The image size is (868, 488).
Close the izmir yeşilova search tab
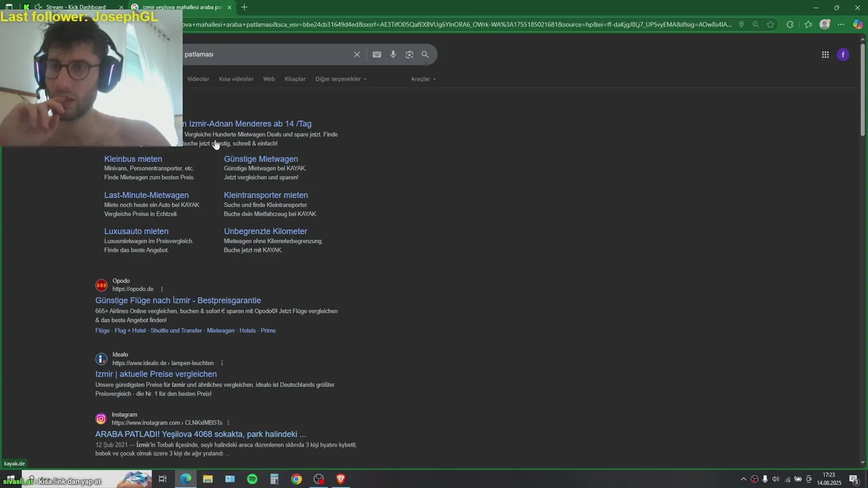tap(229, 7)
